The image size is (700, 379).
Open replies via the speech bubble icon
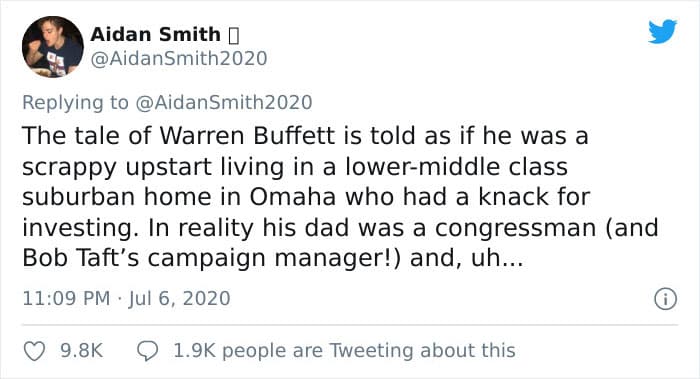(x=147, y=351)
